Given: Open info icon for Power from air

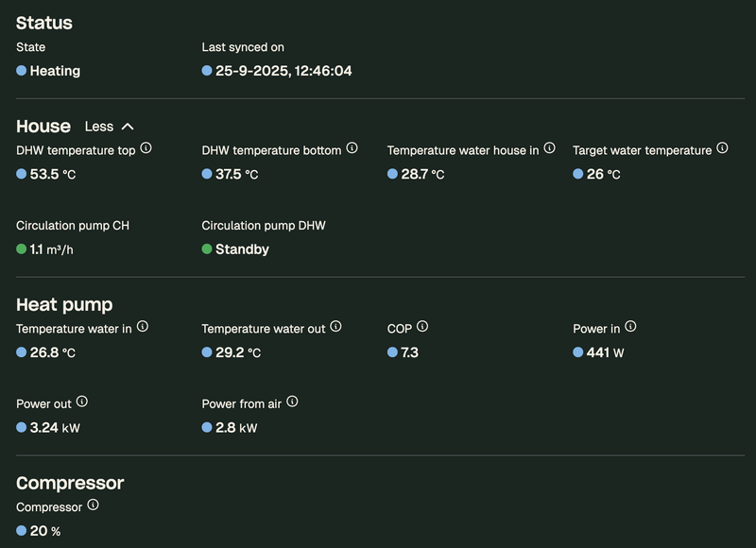Looking at the screenshot, I should click(x=292, y=402).
